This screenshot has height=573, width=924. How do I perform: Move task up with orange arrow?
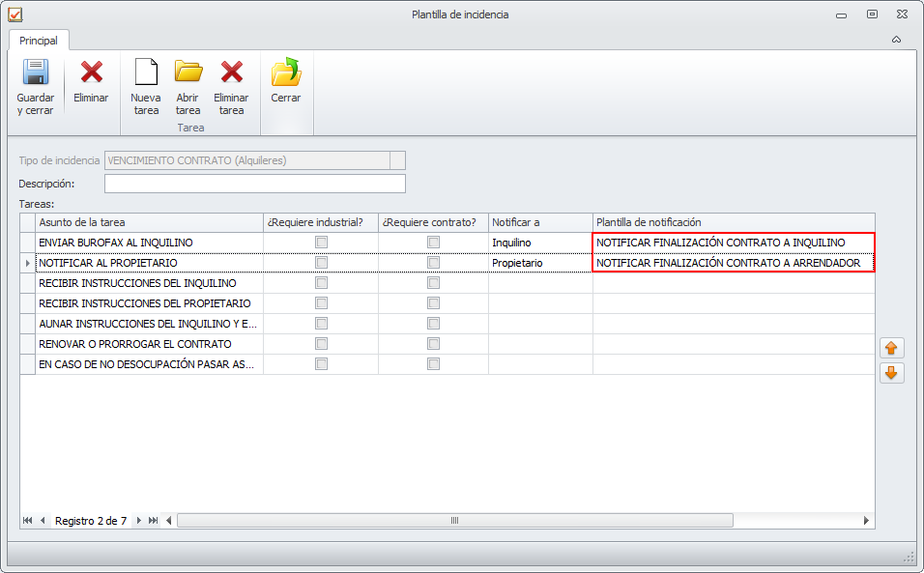tap(891, 348)
